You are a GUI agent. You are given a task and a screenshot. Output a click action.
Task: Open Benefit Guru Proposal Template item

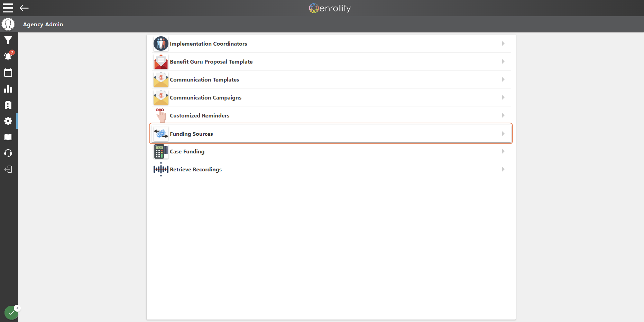(x=331, y=61)
